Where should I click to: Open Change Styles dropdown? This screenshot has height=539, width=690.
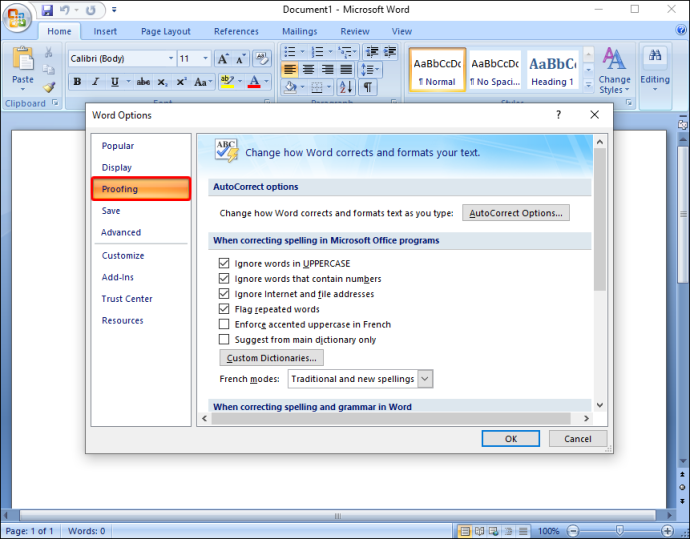(x=614, y=70)
